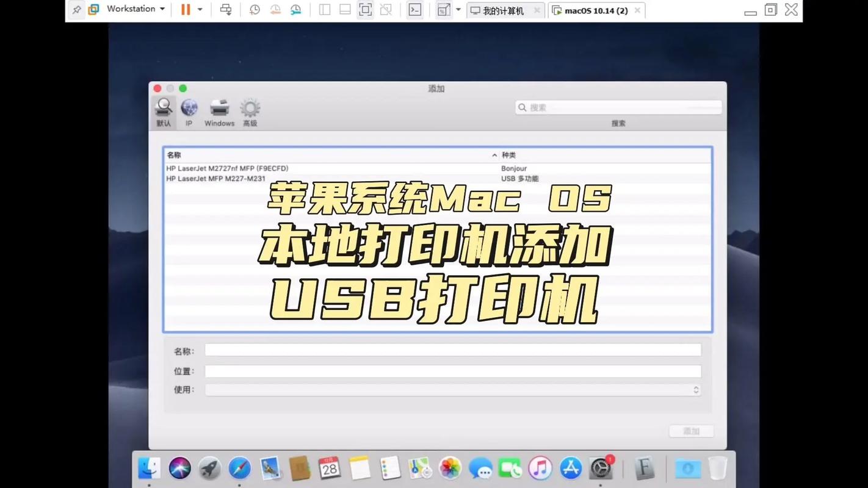Open Safari from the dock

(239, 468)
